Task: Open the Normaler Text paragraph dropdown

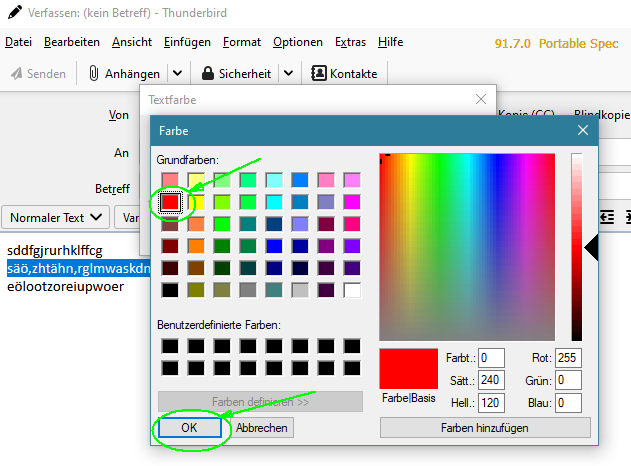Action: pyautogui.click(x=58, y=216)
